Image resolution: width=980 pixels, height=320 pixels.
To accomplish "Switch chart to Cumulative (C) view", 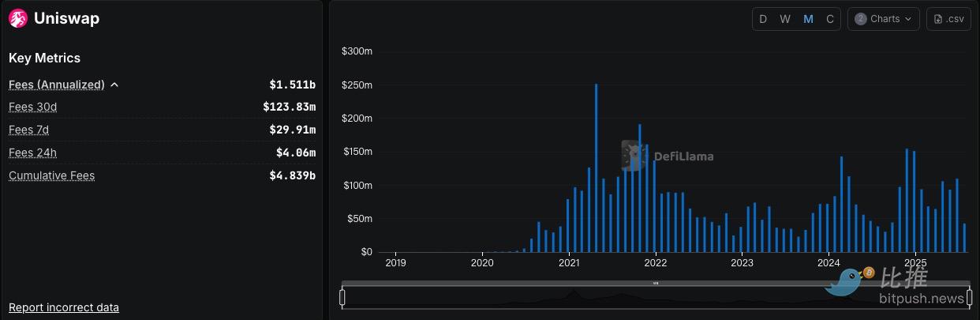I will coord(829,19).
